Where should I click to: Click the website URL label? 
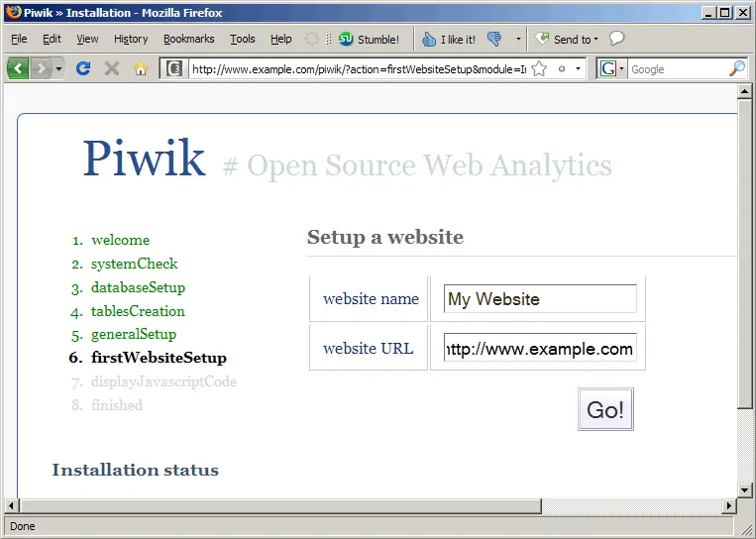tap(368, 348)
